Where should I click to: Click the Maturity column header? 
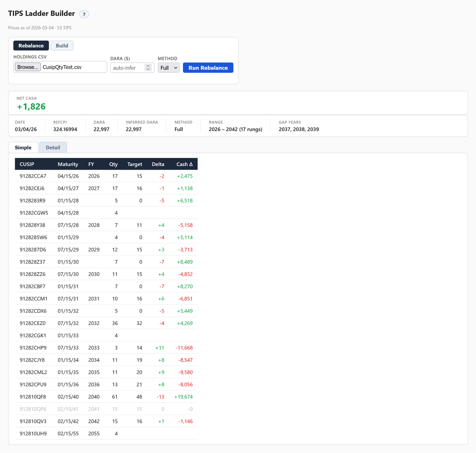click(x=68, y=164)
